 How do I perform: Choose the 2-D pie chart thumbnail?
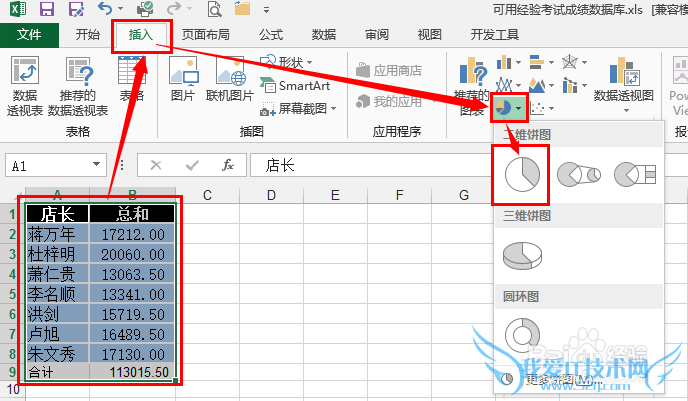tap(522, 175)
